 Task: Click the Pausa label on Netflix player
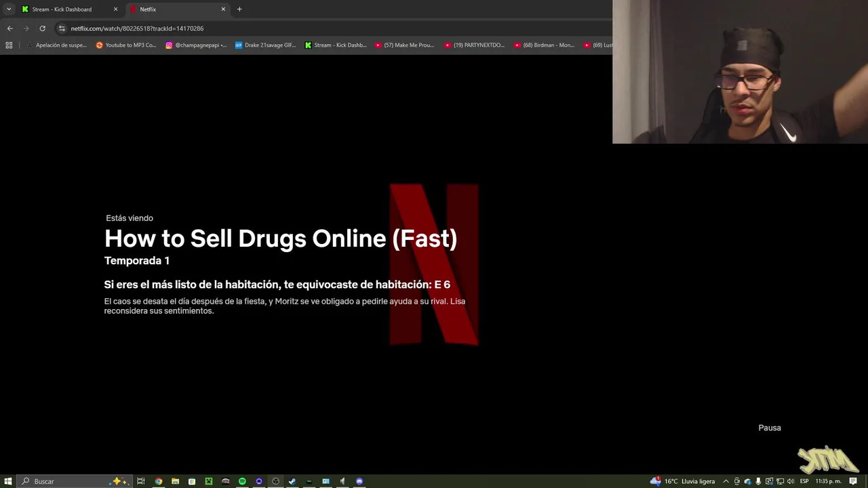pyautogui.click(x=770, y=428)
